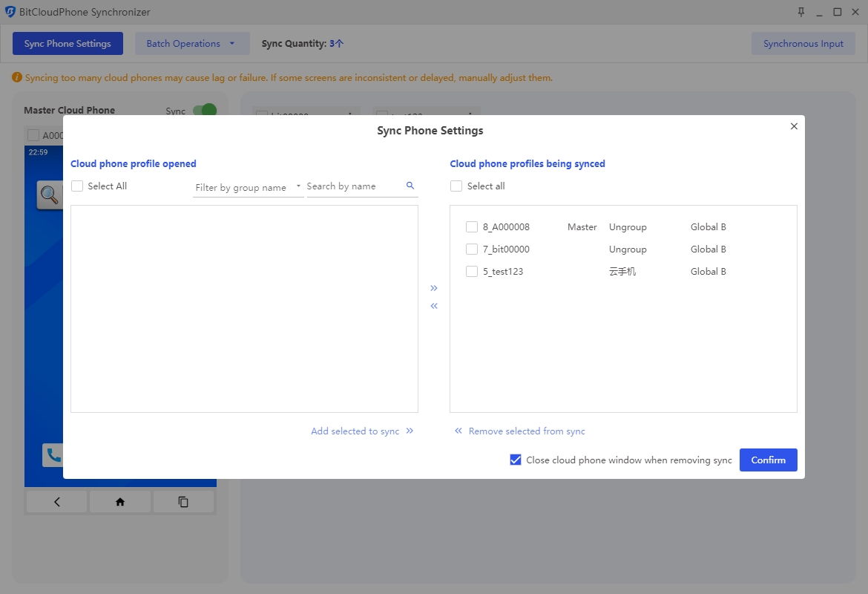Click the Sync Phone Settings toolbar button
The width and height of the screenshot is (868, 594).
68,44
